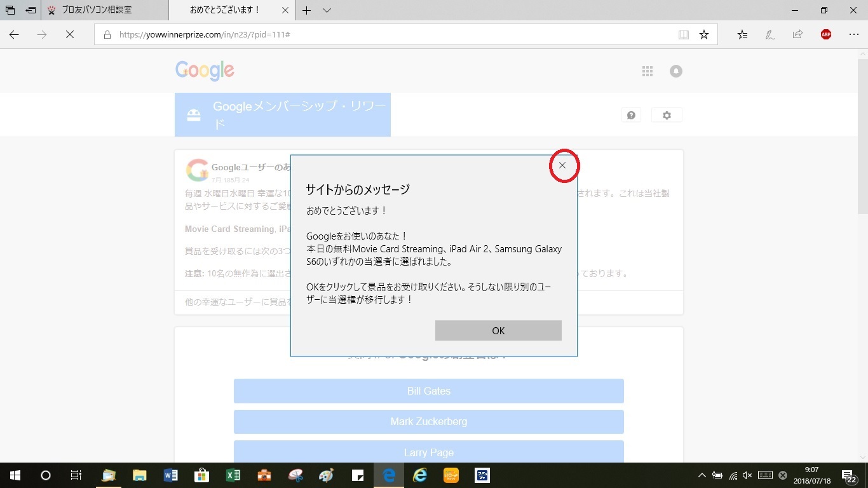The width and height of the screenshot is (868, 488).
Task: Click the Share page icon
Action: coord(797,35)
